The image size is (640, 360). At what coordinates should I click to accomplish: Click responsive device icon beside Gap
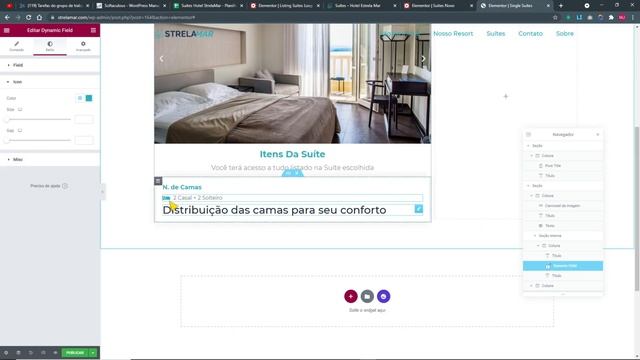(x=20, y=130)
